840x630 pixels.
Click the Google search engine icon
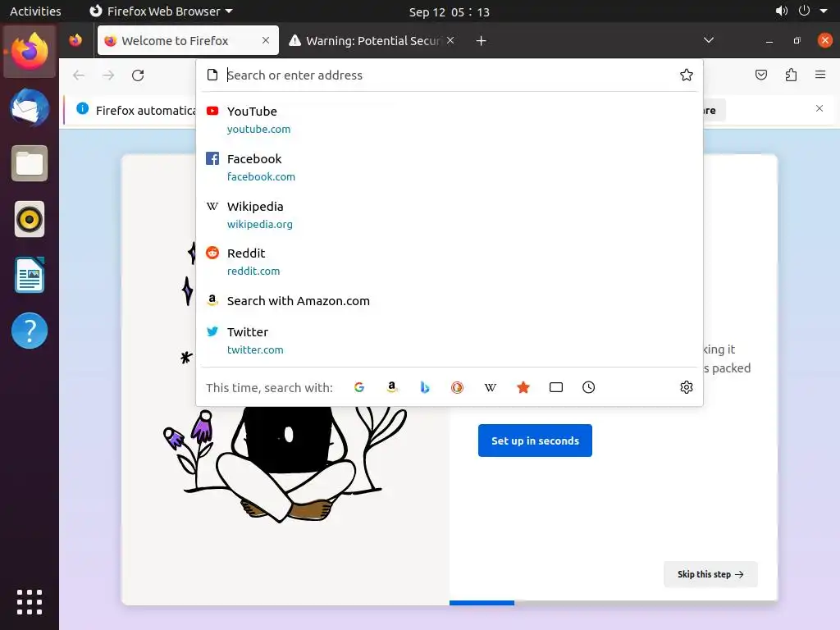point(359,387)
